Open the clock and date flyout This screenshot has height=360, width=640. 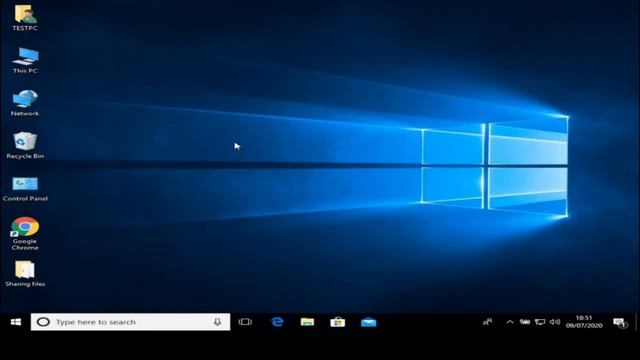(x=584, y=322)
